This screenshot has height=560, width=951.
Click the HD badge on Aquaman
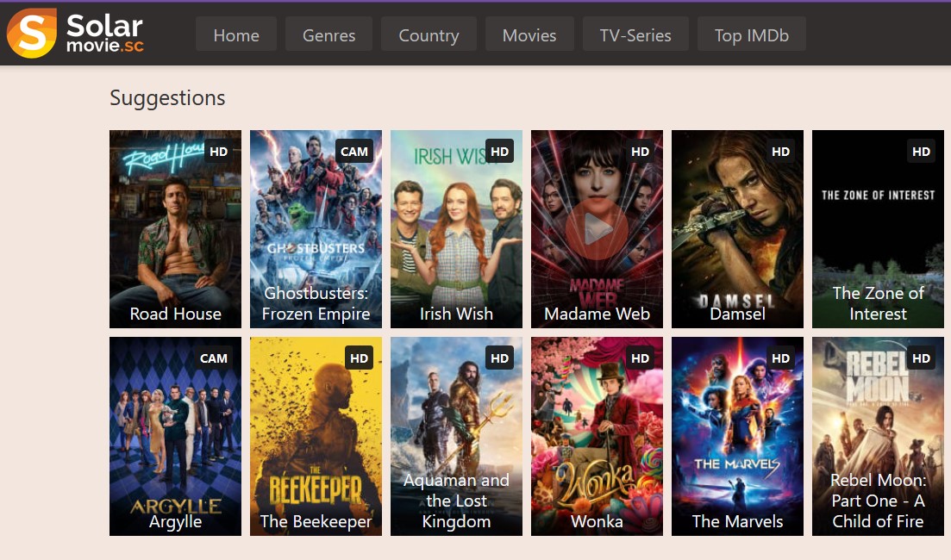[500, 358]
